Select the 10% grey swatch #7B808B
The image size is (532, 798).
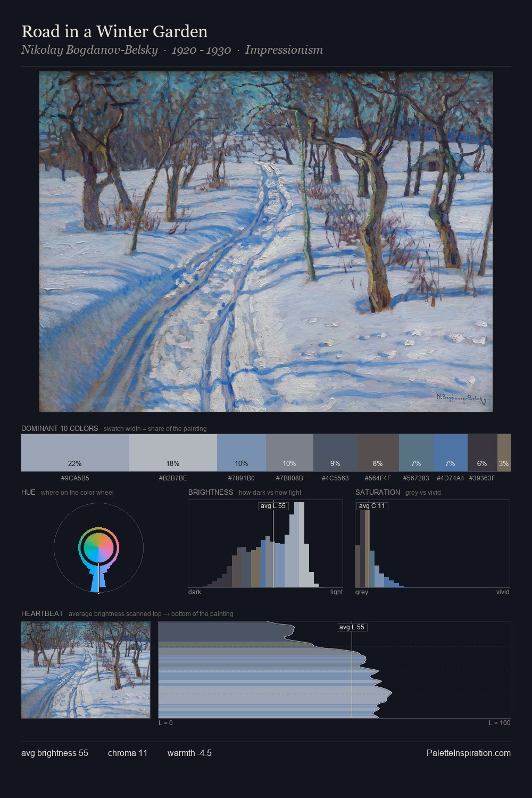(289, 453)
